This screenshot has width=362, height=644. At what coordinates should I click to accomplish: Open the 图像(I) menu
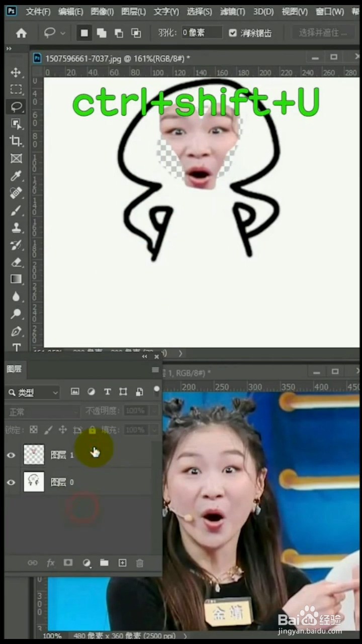coord(102,12)
